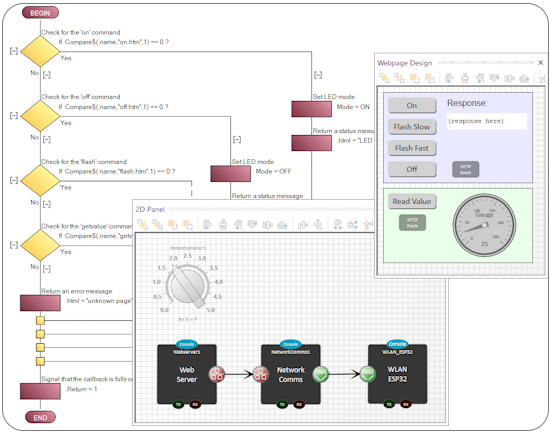Screen dimensions: 550x434
Task: Click the TX indicator on Network Comms
Action: pyautogui.click(x=282, y=405)
